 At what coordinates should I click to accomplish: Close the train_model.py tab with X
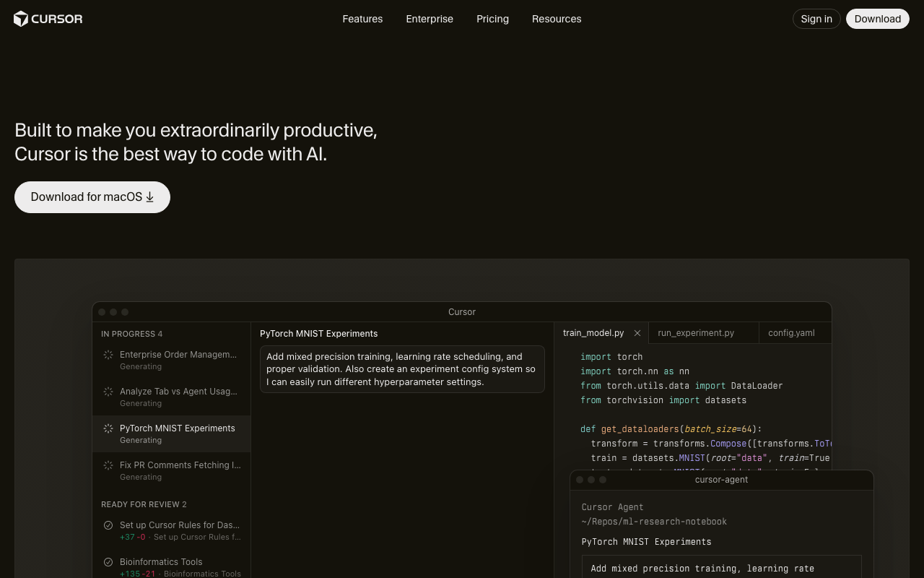coord(637,333)
